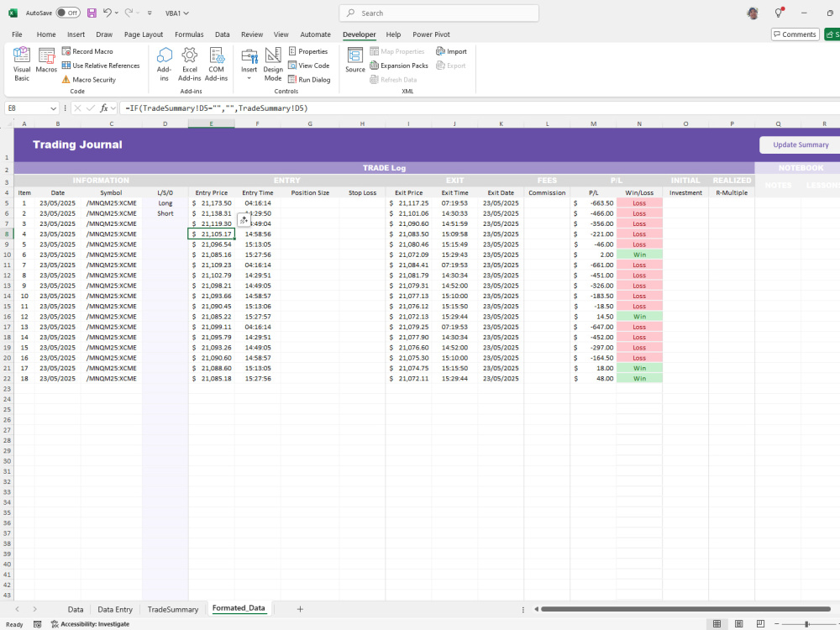This screenshot has width=840, height=630.
Task: Open the user account picture
Action: [753, 13]
